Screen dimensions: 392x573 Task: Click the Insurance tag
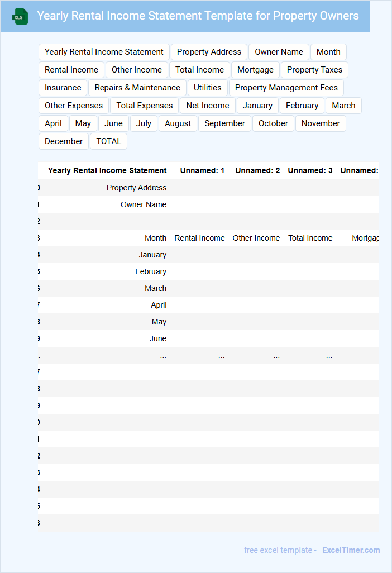click(63, 88)
